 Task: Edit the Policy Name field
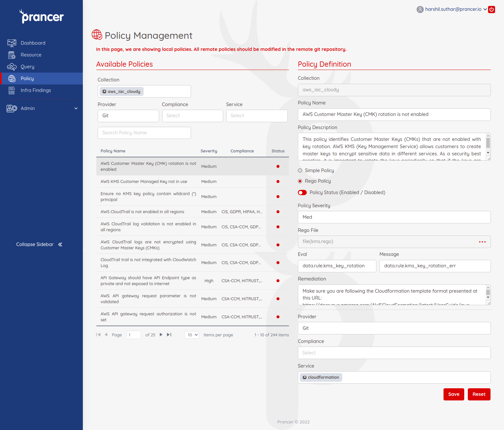(394, 115)
